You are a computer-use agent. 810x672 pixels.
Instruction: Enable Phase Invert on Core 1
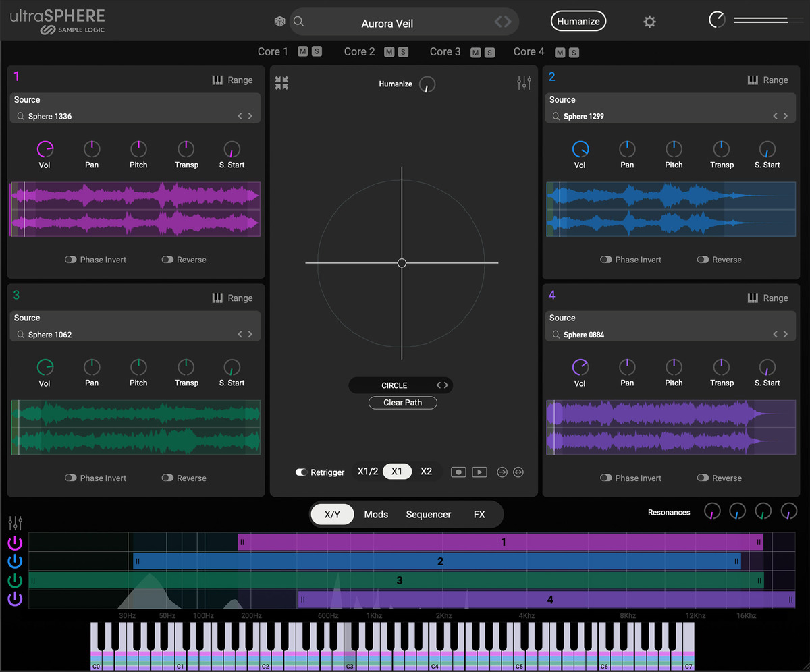pos(71,260)
